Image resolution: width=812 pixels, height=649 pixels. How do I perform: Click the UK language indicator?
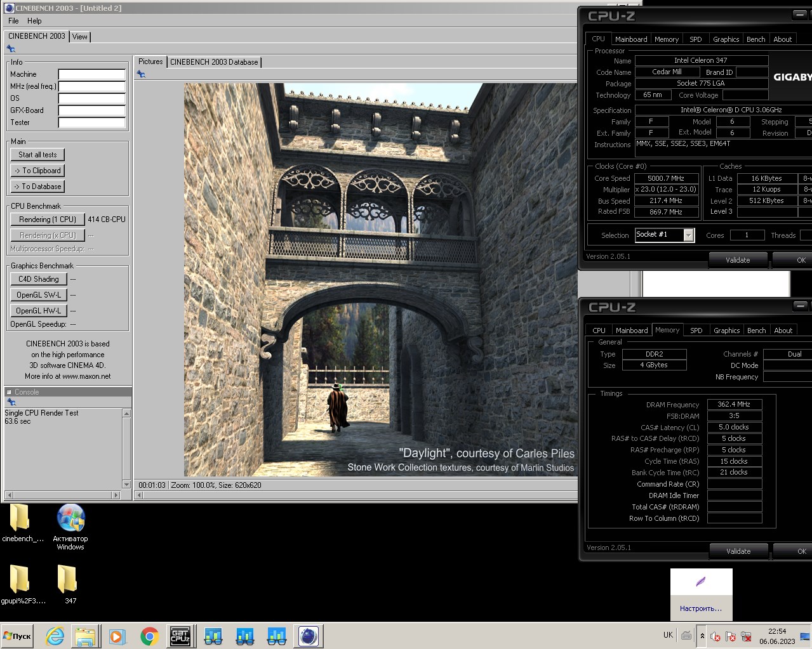click(668, 634)
